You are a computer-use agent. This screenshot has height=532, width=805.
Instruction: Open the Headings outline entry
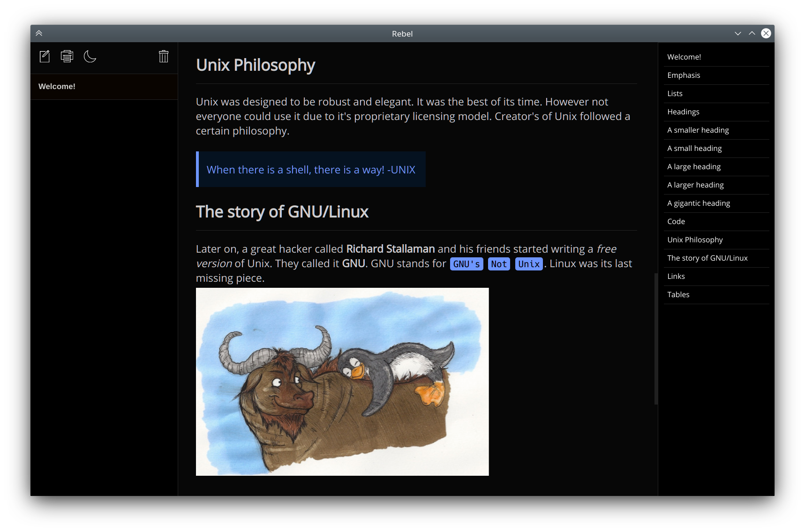(x=716, y=112)
